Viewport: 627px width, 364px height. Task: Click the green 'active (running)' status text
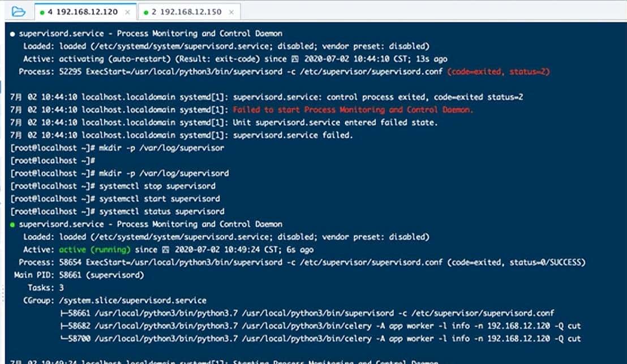pos(95,249)
